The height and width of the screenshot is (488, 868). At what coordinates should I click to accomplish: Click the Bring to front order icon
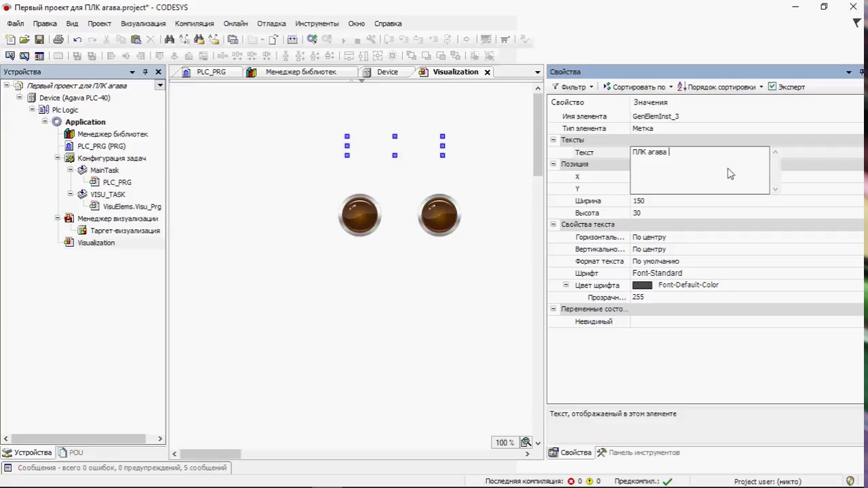tap(411, 56)
